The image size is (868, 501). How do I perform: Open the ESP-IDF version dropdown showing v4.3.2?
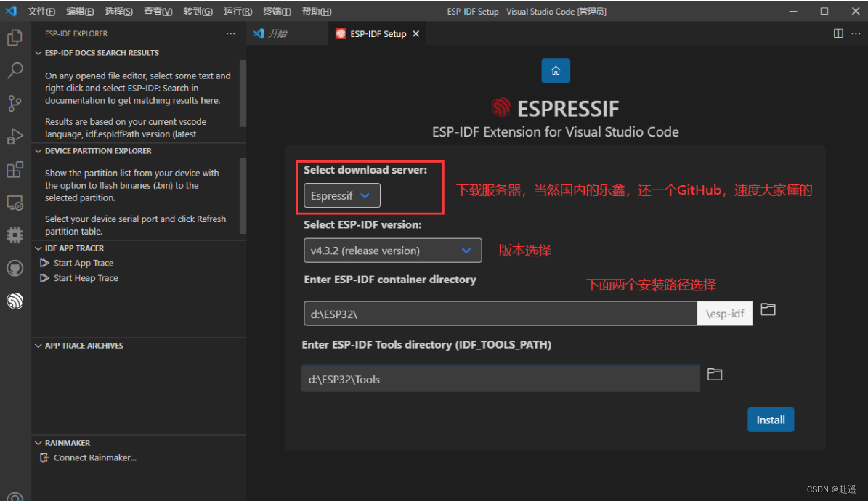pos(392,250)
